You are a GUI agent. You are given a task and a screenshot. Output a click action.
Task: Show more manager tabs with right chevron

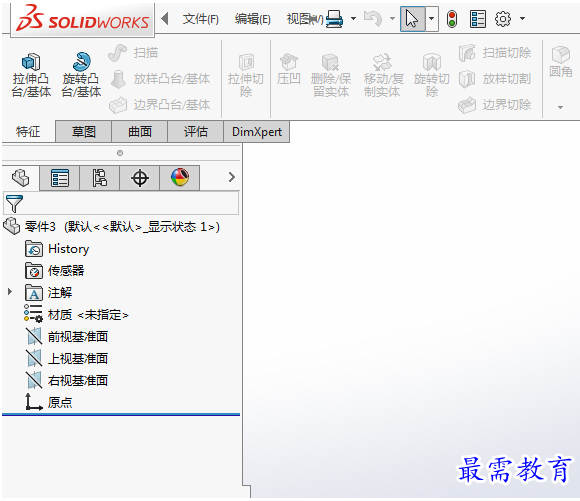click(x=232, y=177)
